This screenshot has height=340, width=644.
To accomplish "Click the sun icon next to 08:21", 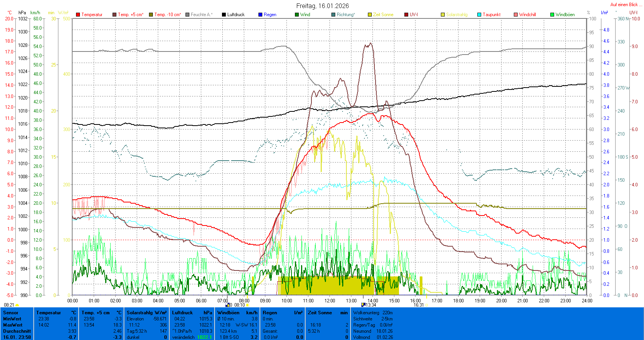I will (x=17, y=305).
